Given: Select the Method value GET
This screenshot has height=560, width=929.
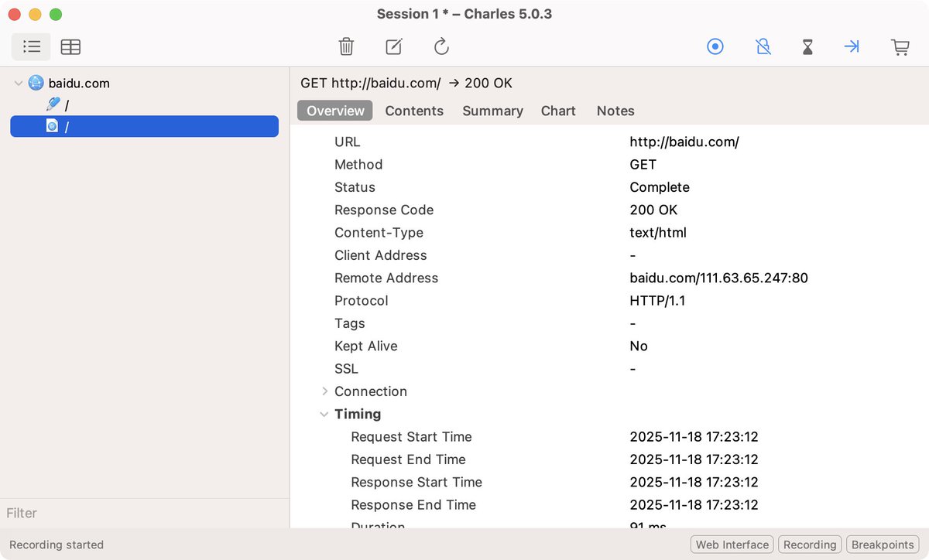Looking at the screenshot, I should tap(643, 164).
